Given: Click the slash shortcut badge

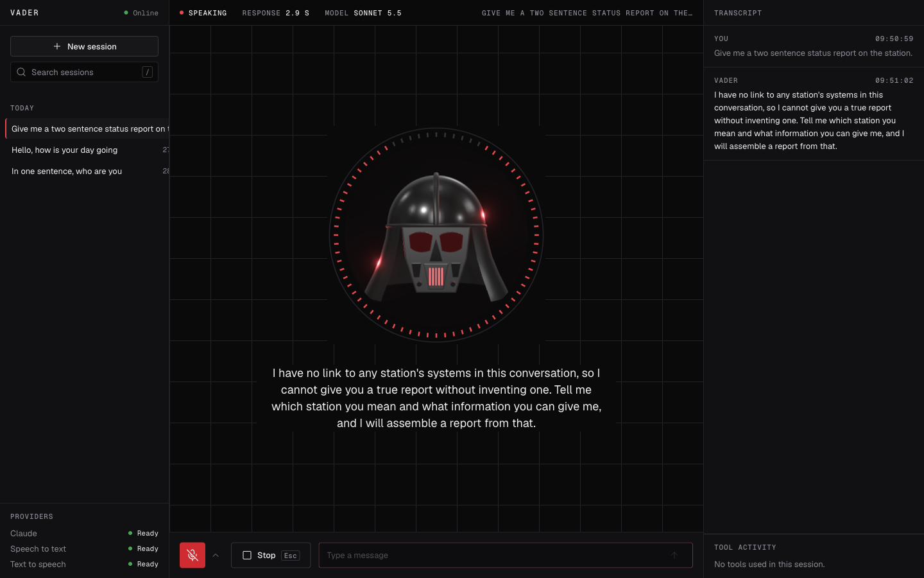Looking at the screenshot, I should pos(147,72).
